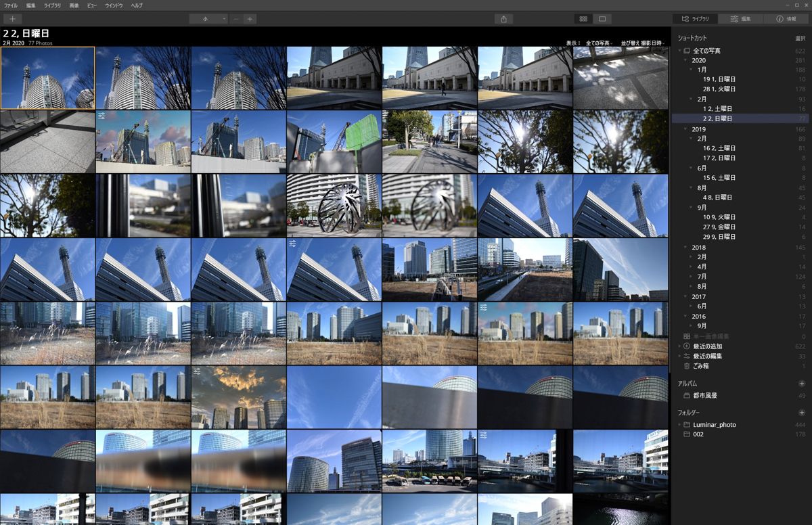
Task: Open the ライブラリ panel tab
Action: 696,19
